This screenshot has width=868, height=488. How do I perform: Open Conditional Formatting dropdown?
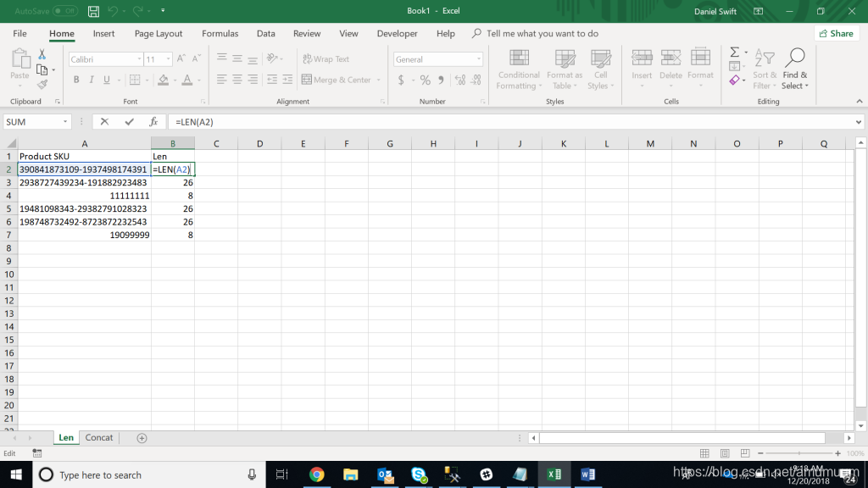(x=518, y=69)
